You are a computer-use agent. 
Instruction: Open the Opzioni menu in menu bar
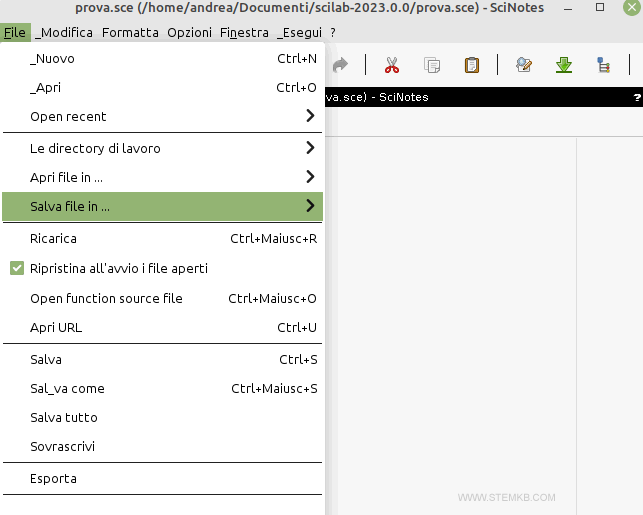[189, 32]
